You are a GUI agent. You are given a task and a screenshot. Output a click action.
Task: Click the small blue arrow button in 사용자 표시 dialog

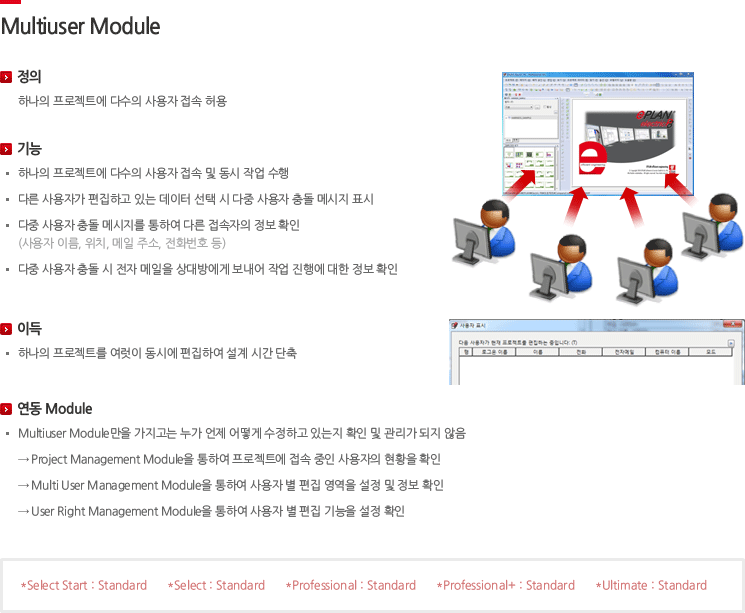pos(731,343)
